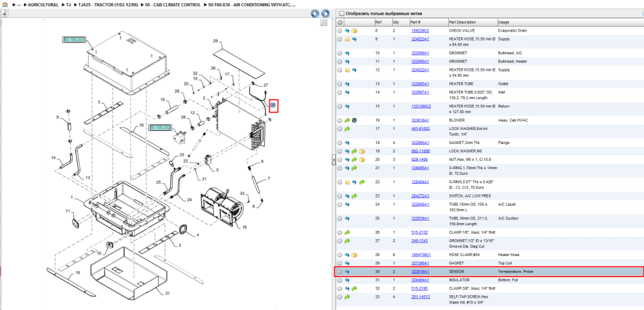Add BLOWER row 16 using grey circle
The image size is (644, 310).
[339, 120]
